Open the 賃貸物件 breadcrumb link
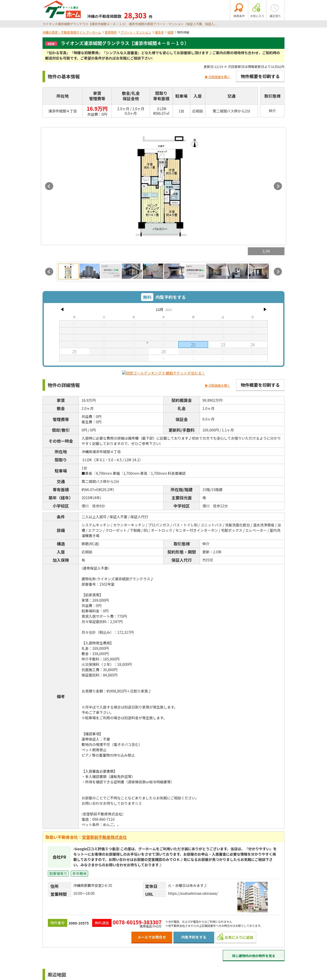Screen dimensions: 327x980 [x=111, y=33]
